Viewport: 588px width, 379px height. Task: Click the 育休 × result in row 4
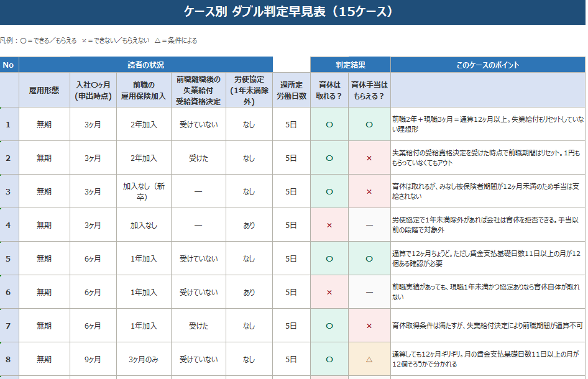coord(329,225)
